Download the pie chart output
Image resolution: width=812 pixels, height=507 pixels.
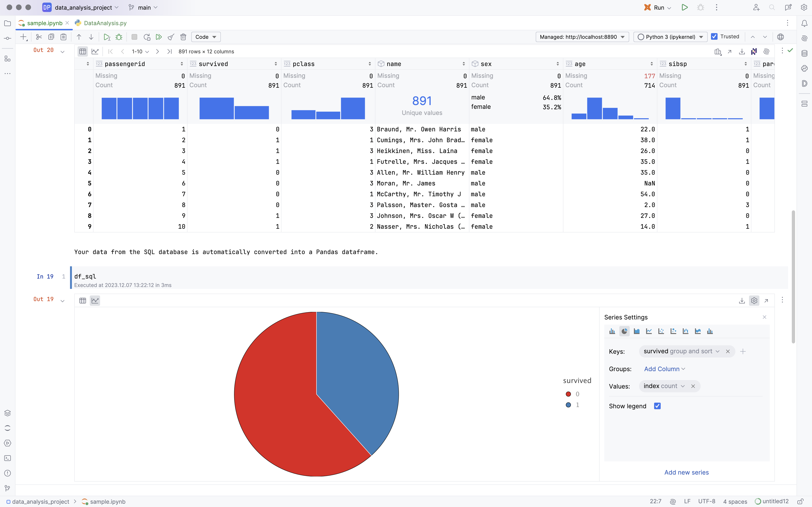tap(742, 300)
